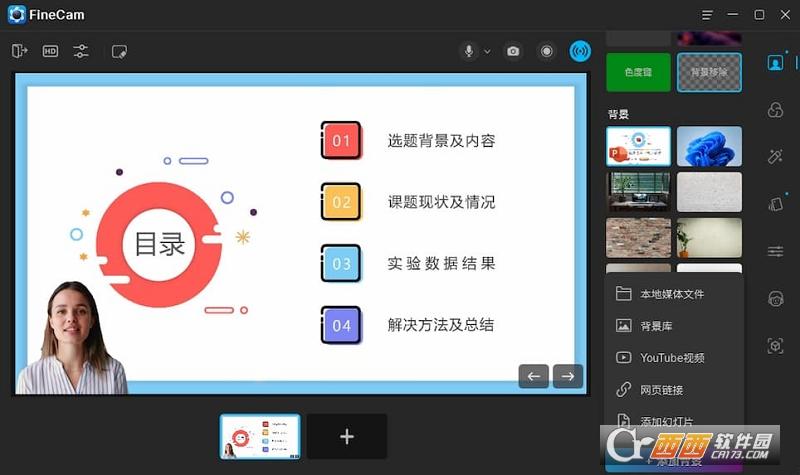Viewport: 800px width, 475px height.
Task: Choose the light gray wall background
Action: (709, 192)
